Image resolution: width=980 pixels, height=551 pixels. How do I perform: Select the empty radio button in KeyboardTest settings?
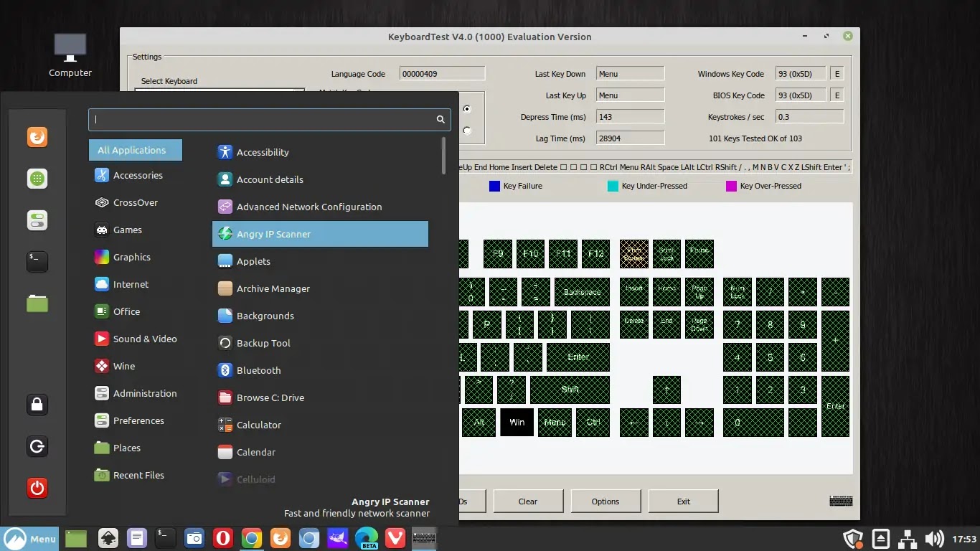[x=467, y=131]
